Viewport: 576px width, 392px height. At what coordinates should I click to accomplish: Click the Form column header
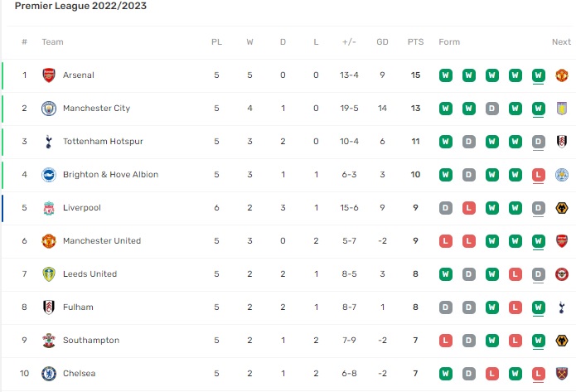pyautogui.click(x=449, y=42)
